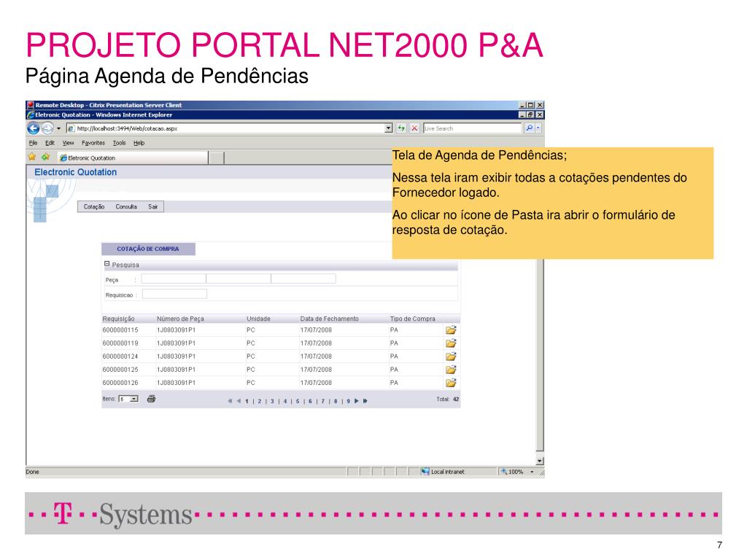Click the Requisição column header
The width and height of the screenshot is (747, 560).
(x=118, y=319)
